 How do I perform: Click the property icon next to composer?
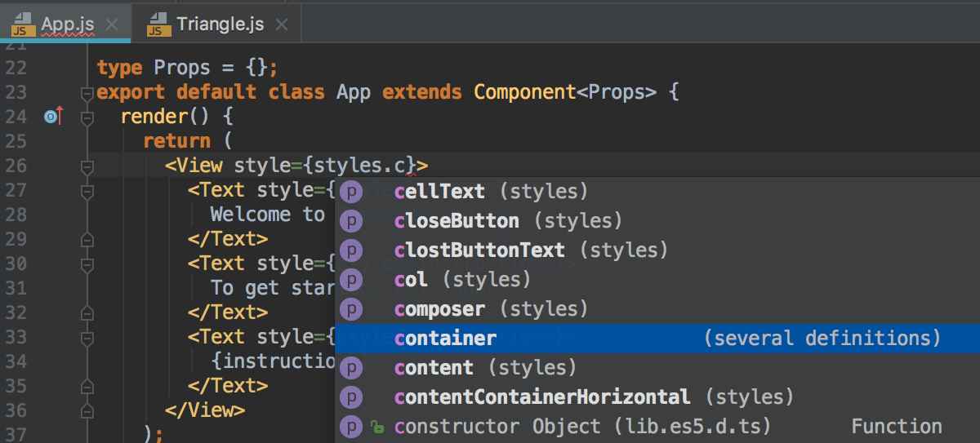pyautogui.click(x=351, y=309)
